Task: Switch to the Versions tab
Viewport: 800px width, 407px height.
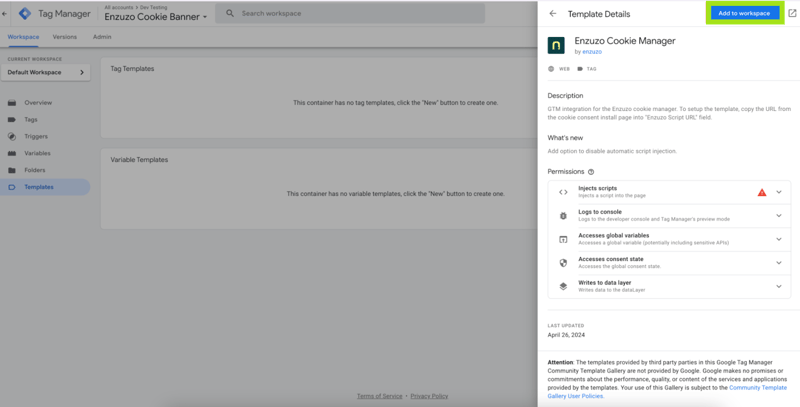Action: (64, 37)
